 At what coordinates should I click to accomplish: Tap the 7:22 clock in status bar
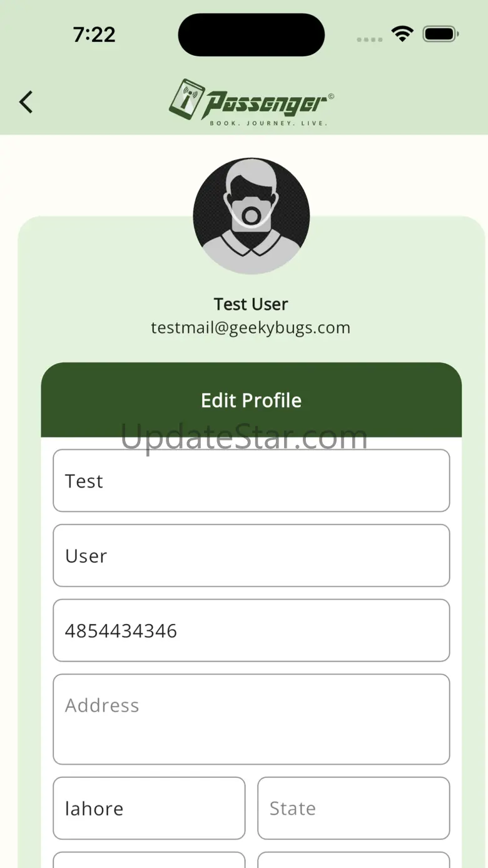(x=94, y=35)
